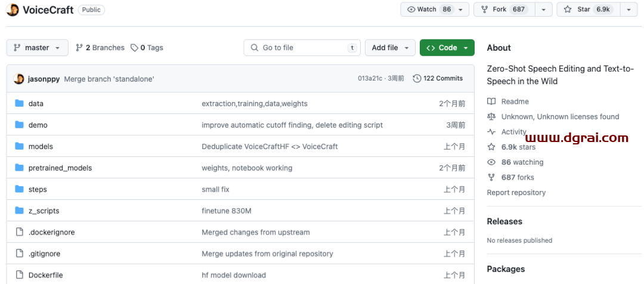The image size is (644, 284).
Task: Open the 0 Tags link
Action: click(147, 48)
